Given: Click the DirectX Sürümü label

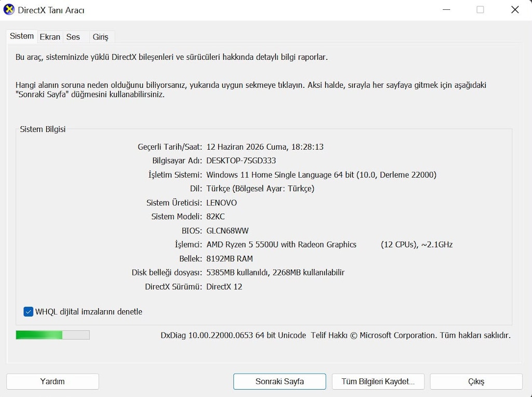Looking at the screenshot, I should tap(174, 287).
